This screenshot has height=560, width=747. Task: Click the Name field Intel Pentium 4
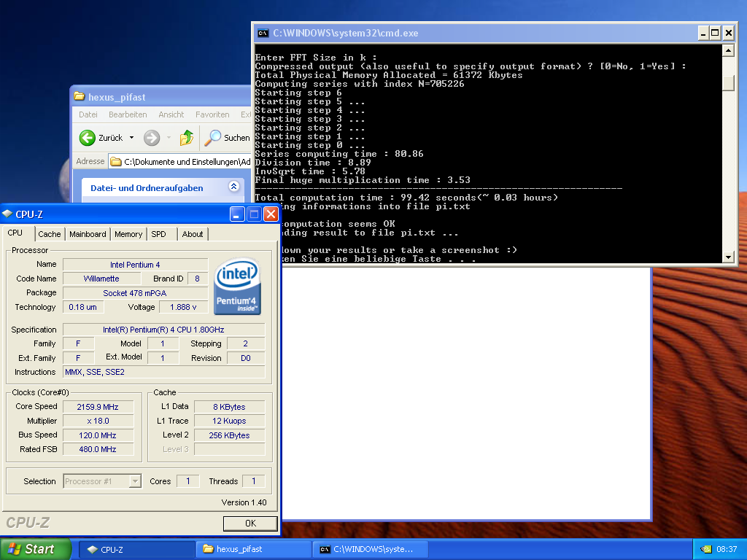[x=135, y=264]
